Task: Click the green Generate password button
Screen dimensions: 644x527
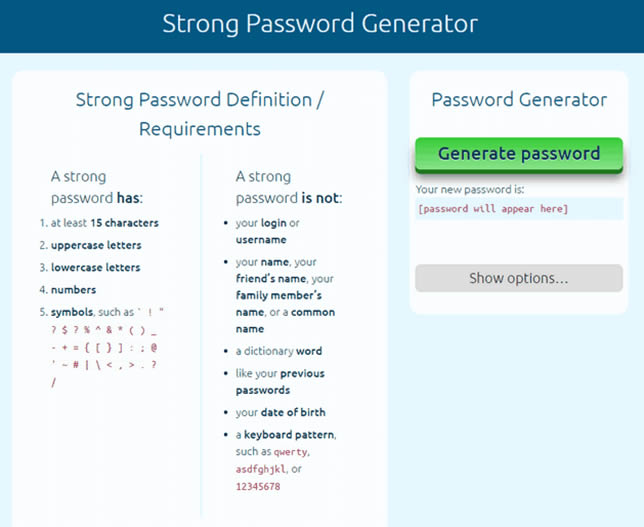Action: coord(518,154)
